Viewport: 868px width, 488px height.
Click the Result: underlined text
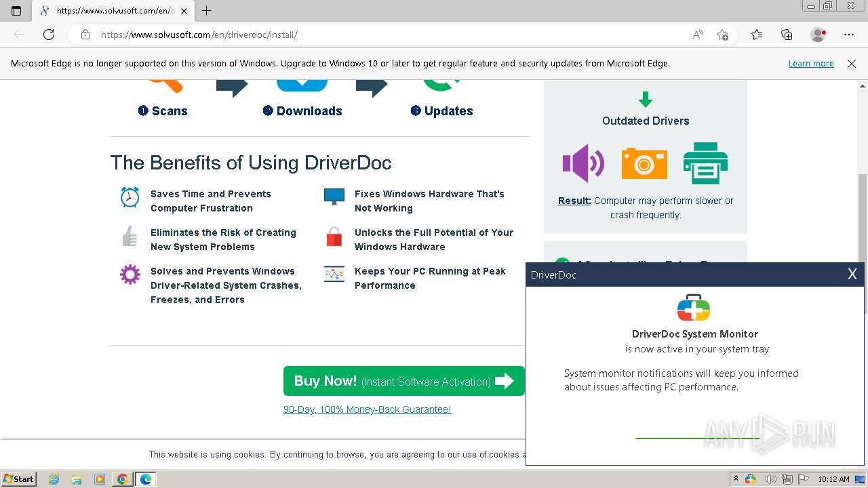pyautogui.click(x=574, y=201)
